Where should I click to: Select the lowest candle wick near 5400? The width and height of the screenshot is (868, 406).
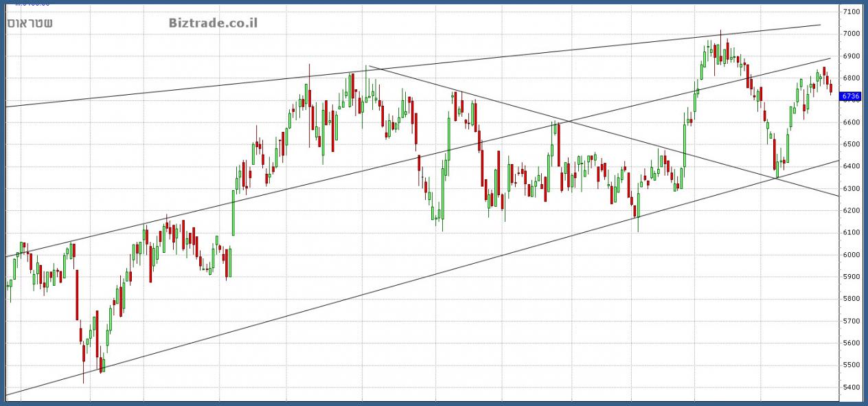[x=84, y=380]
